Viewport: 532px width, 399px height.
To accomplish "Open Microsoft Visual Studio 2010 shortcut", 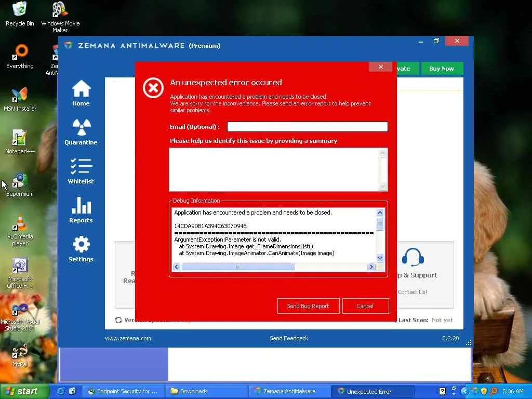I will [20, 316].
